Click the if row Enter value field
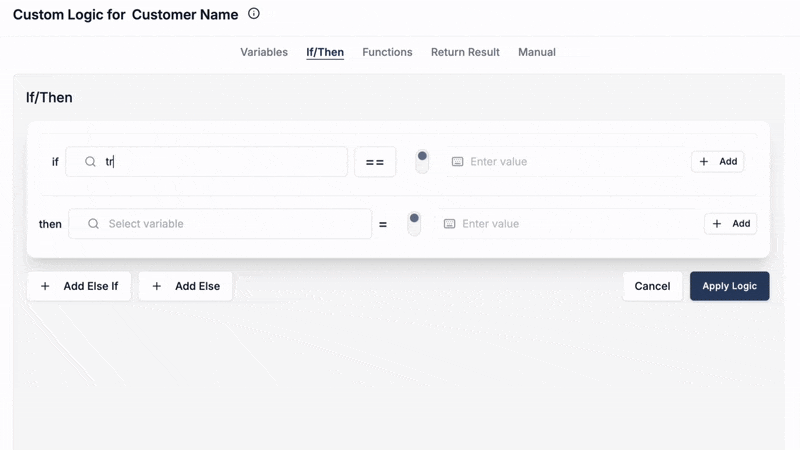 coord(565,162)
